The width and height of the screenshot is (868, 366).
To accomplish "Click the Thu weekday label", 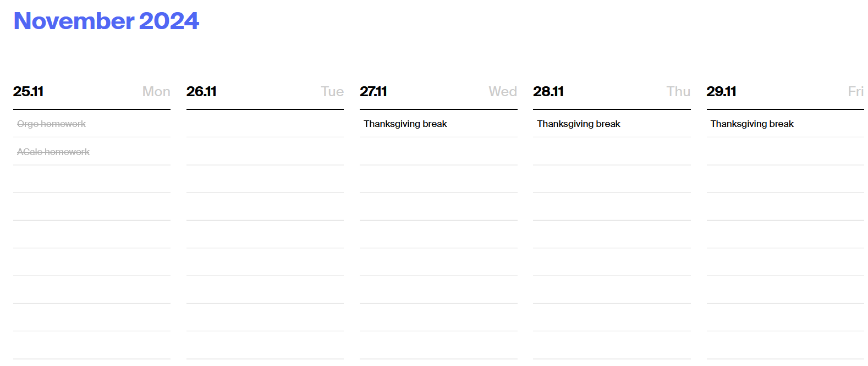I will coord(678,91).
